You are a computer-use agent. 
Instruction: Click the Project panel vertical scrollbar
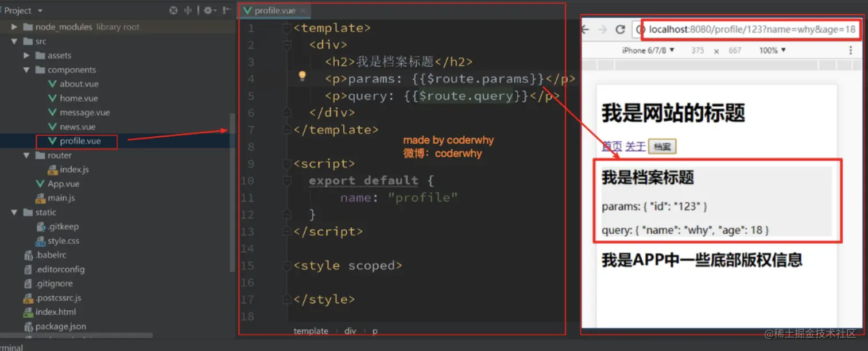(232, 192)
